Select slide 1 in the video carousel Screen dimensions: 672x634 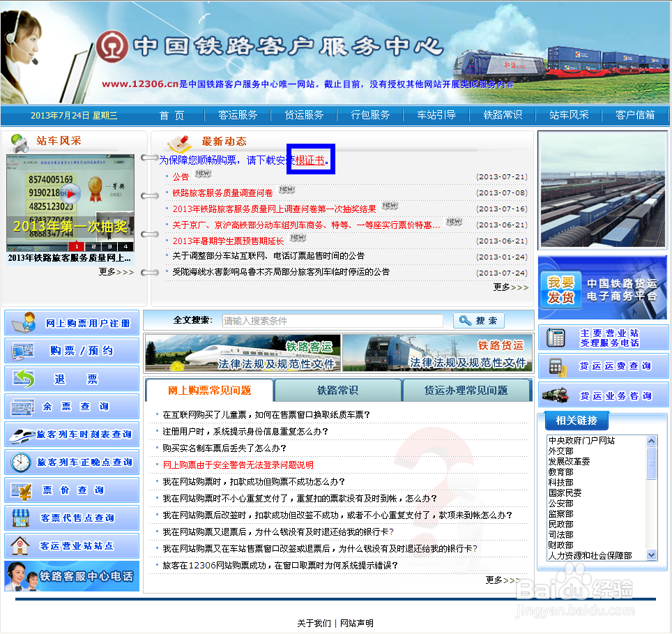point(77,246)
